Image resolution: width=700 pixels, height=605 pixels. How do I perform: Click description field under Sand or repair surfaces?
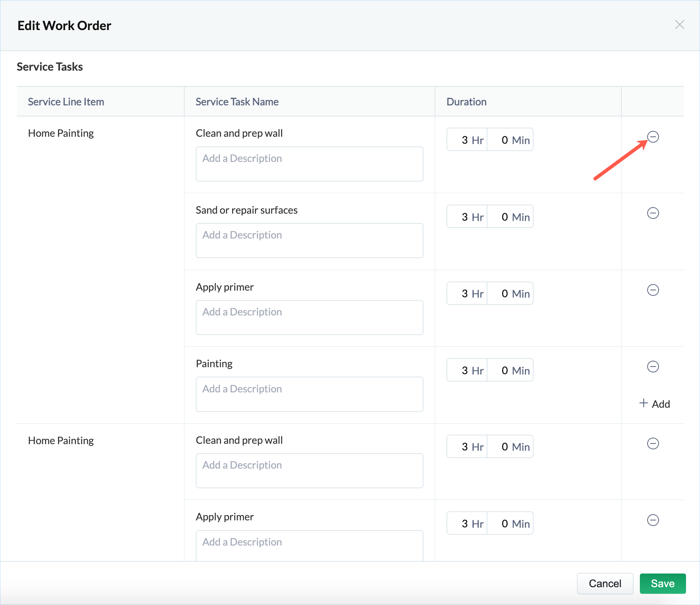(x=309, y=241)
